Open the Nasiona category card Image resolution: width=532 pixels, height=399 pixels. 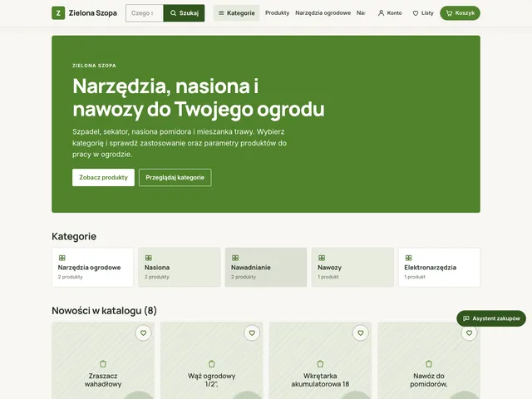point(180,268)
